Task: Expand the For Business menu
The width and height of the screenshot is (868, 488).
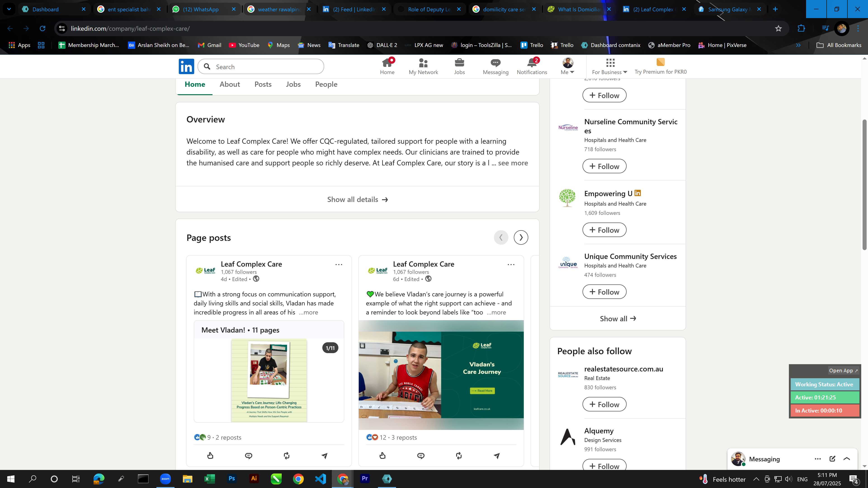Action: 610,66
